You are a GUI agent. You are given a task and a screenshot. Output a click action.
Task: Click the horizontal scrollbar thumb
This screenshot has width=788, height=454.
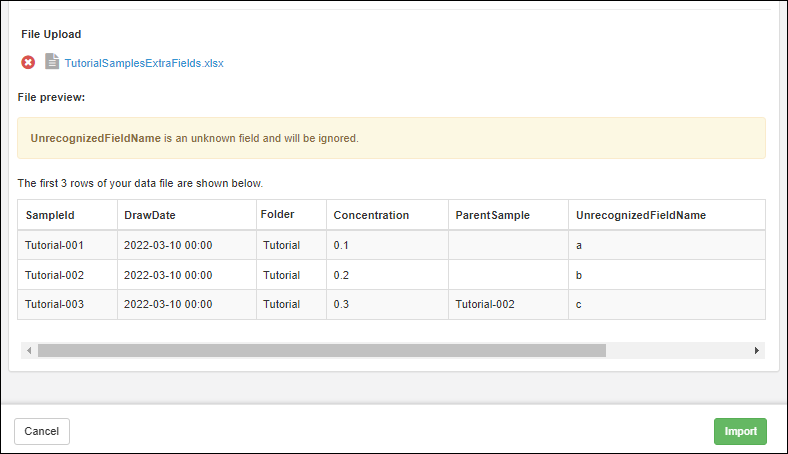321,351
